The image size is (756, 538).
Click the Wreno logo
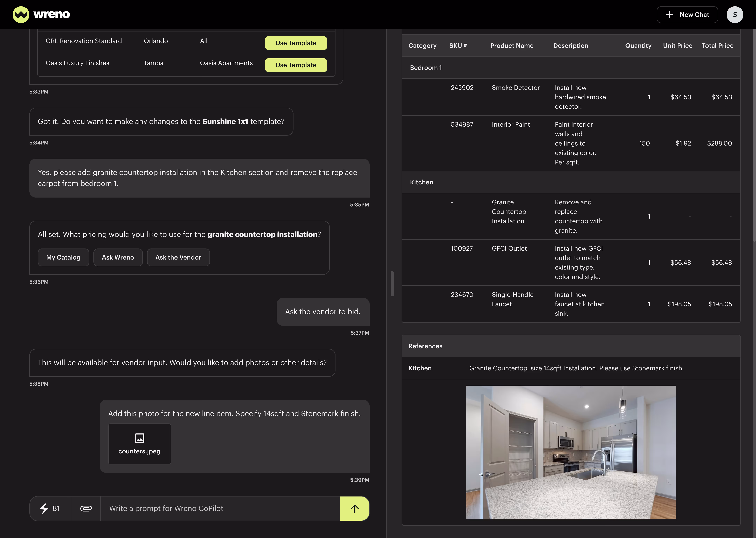coord(41,14)
